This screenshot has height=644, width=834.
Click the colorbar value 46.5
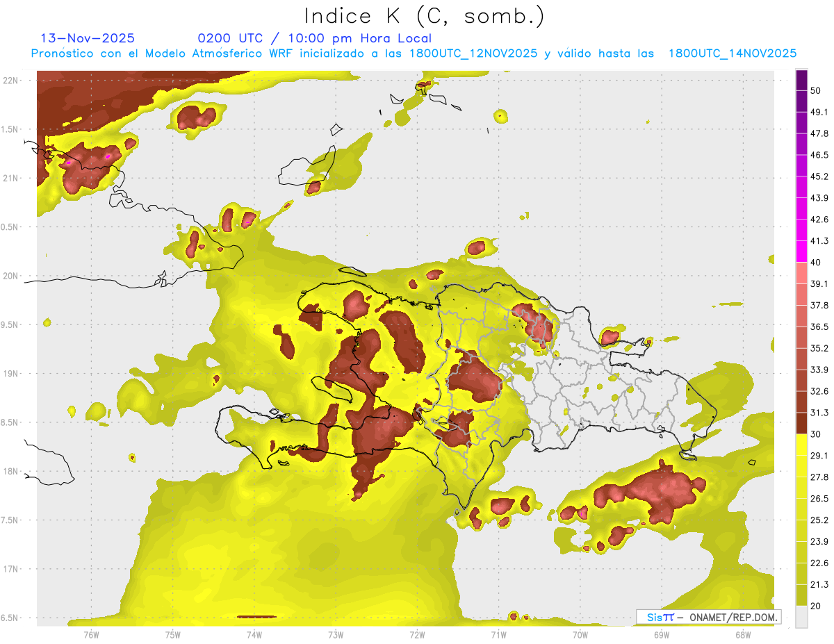(x=819, y=156)
